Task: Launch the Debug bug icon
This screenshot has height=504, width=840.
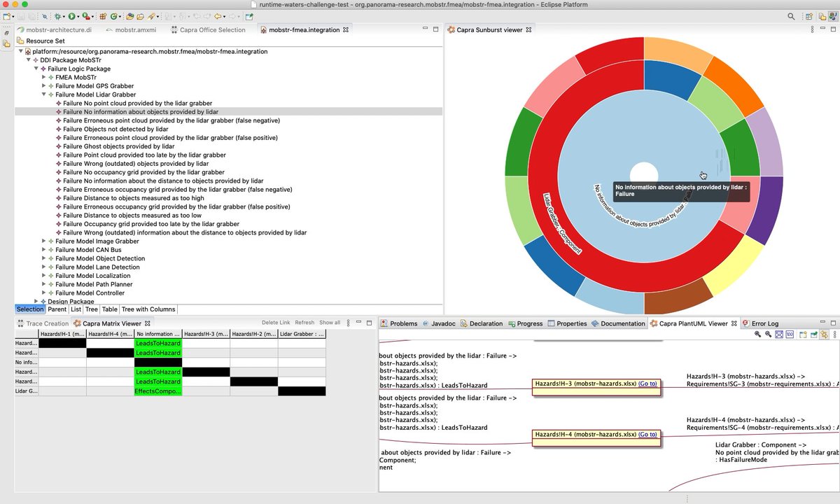Action: (57, 16)
